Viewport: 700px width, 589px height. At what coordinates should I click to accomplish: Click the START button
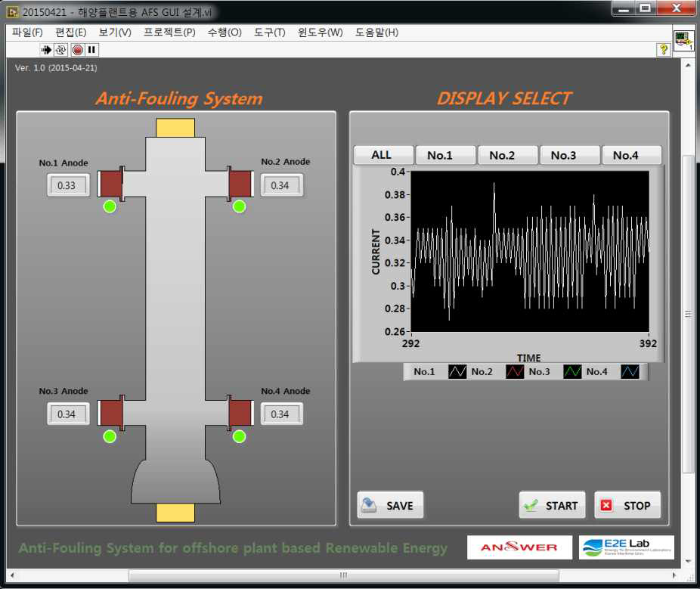(553, 506)
